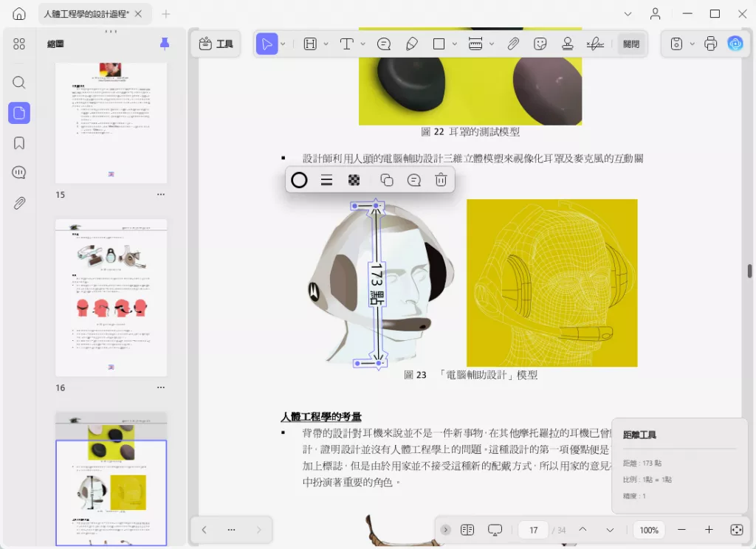
Task: Expand the shape tool dropdown arrow
Action: (x=454, y=44)
